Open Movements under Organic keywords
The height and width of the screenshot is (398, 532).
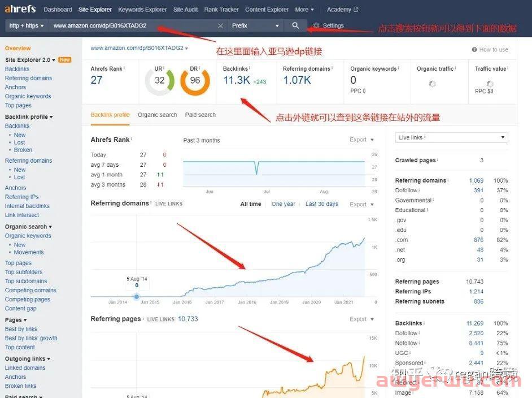coord(29,252)
